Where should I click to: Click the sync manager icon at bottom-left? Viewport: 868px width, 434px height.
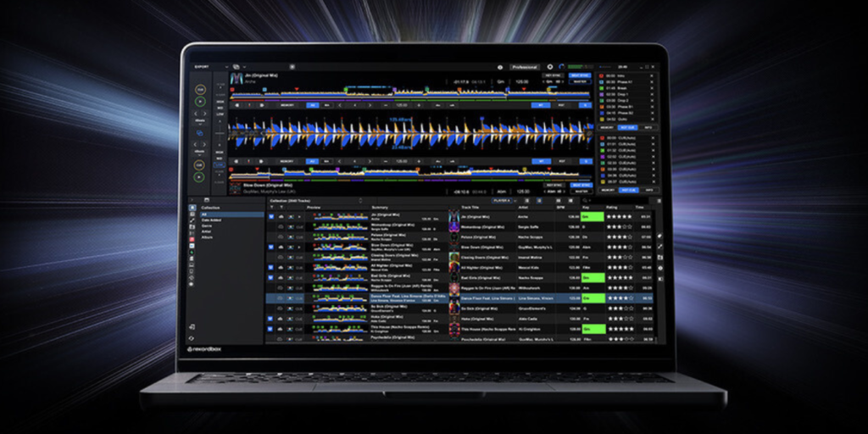tap(192, 337)
